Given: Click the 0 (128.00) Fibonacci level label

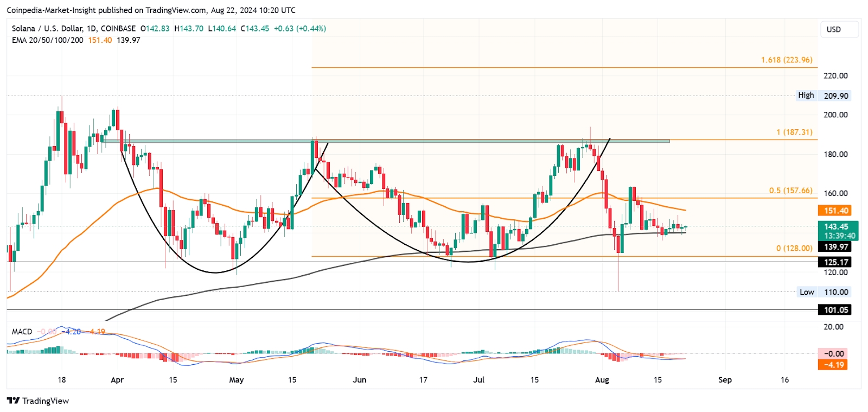Looking at the screenshot, I should 794,248.
